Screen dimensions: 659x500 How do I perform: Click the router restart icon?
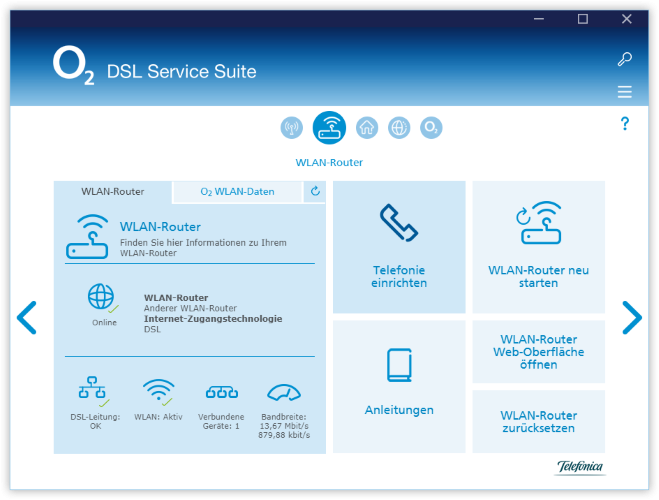pos(539,223)
